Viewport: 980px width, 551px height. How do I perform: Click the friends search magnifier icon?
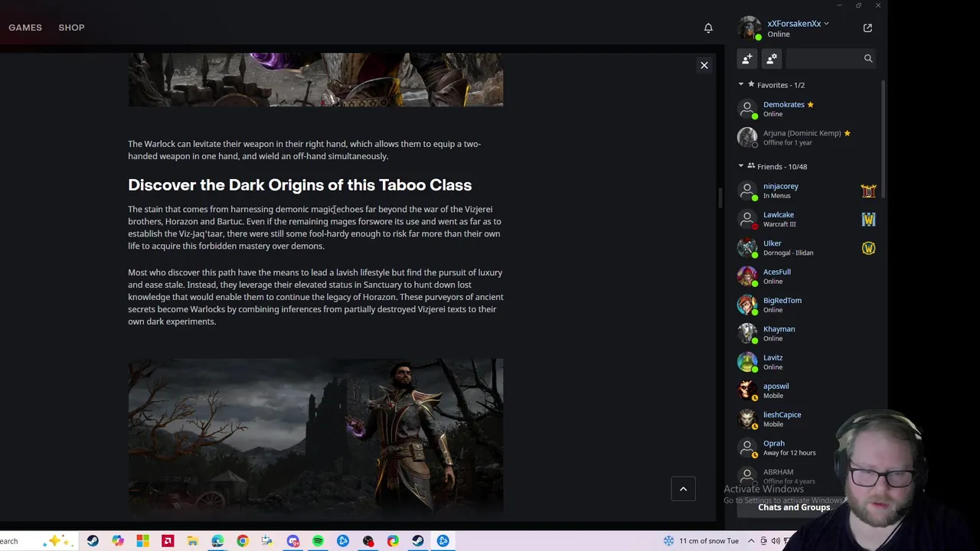(868, 58)
